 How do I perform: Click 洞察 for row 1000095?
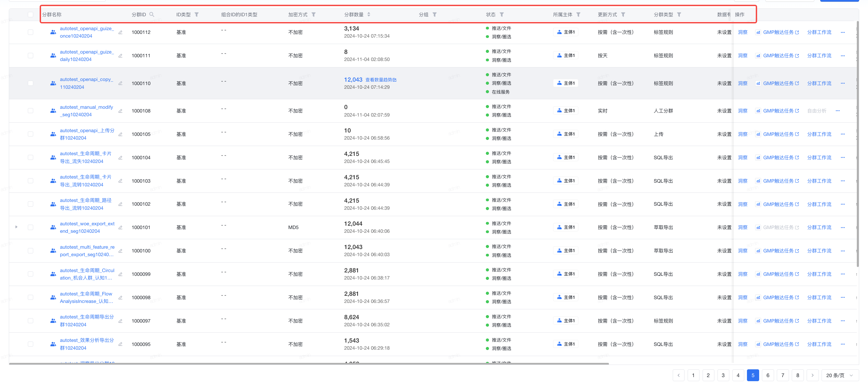pos(743,344)
